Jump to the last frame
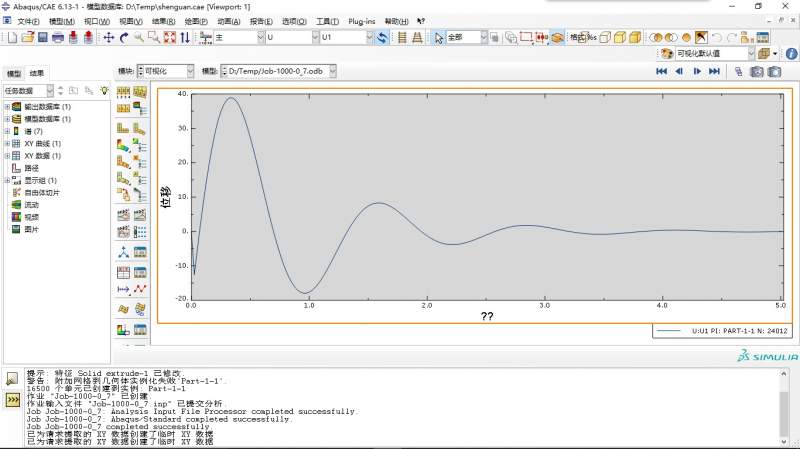 pyautogui.click(x=714, y=71)
